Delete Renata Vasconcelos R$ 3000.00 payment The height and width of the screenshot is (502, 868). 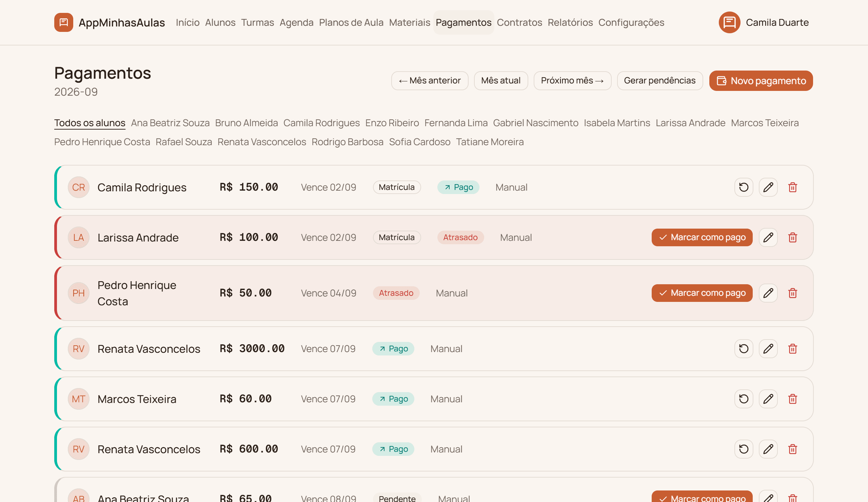click(793, 349)
